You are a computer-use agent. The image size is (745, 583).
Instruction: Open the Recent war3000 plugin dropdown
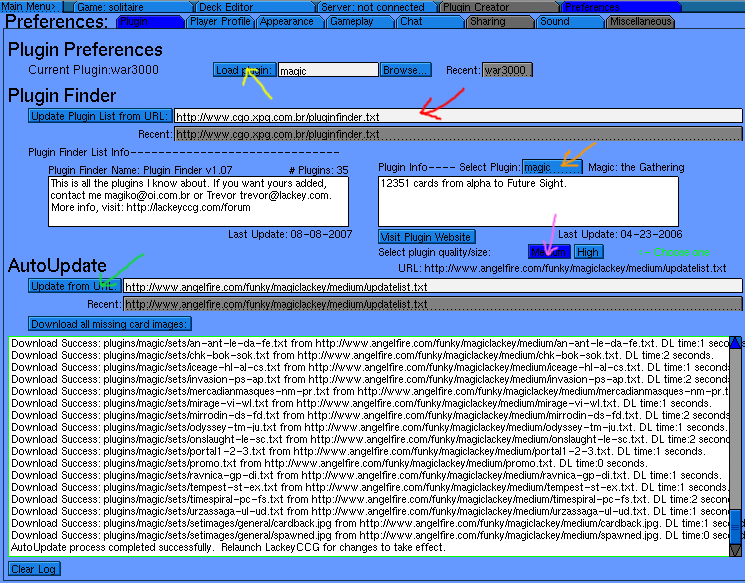[507, 70]
